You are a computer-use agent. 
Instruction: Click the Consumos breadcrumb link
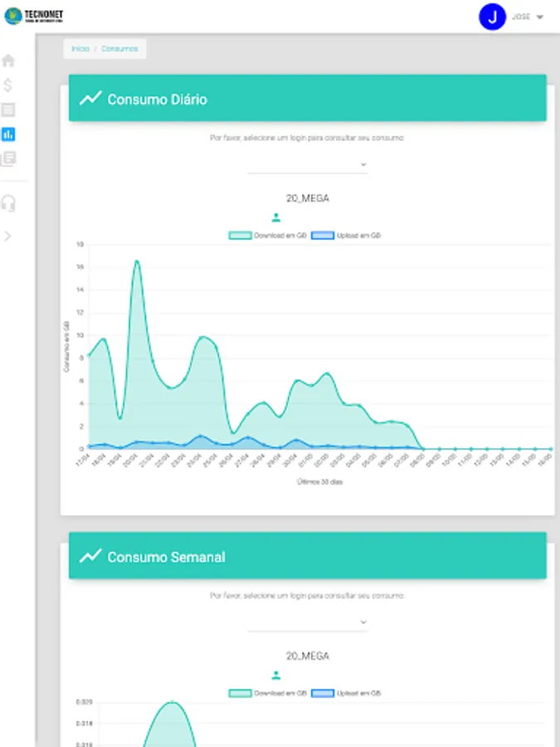point(119,49)
